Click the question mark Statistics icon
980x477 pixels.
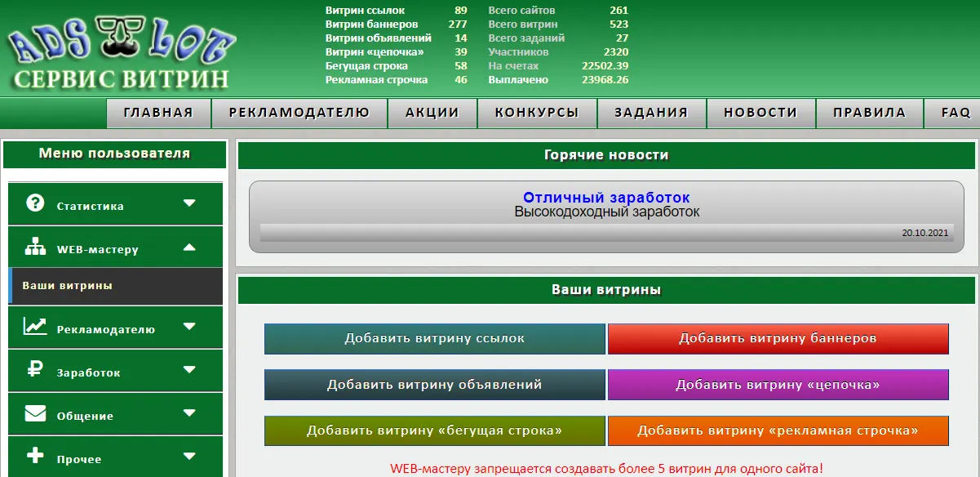35,203
